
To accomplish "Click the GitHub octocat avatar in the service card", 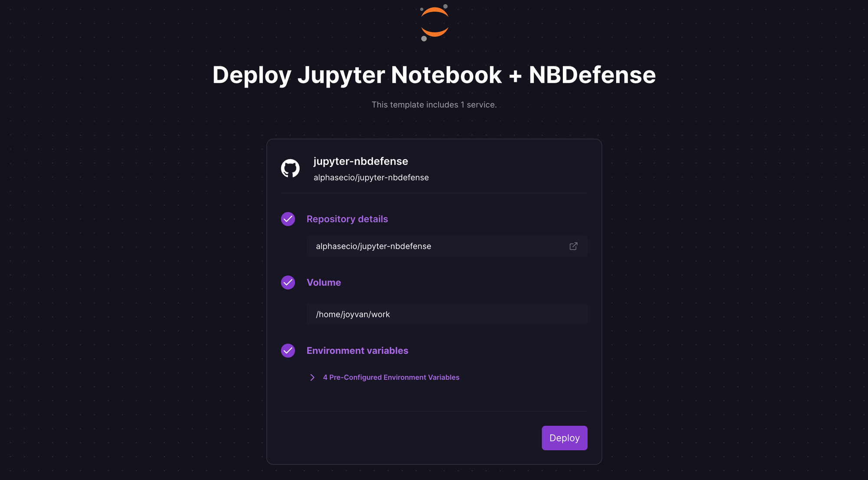I will coord(290,169).
